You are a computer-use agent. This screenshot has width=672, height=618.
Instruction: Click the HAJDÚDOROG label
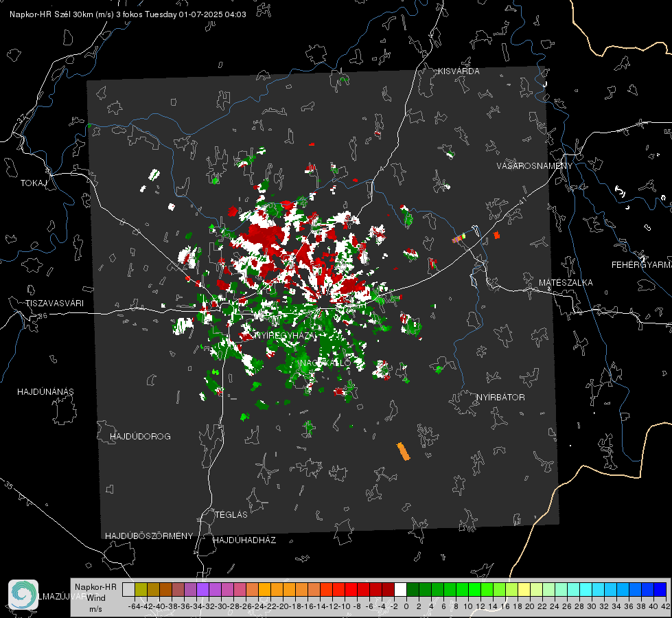(x=140, y=437)
